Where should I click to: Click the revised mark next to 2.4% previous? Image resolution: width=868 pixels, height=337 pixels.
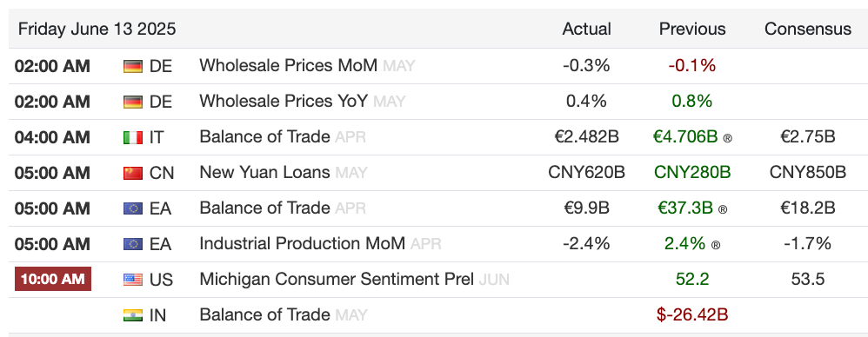[x=715, y=245]
